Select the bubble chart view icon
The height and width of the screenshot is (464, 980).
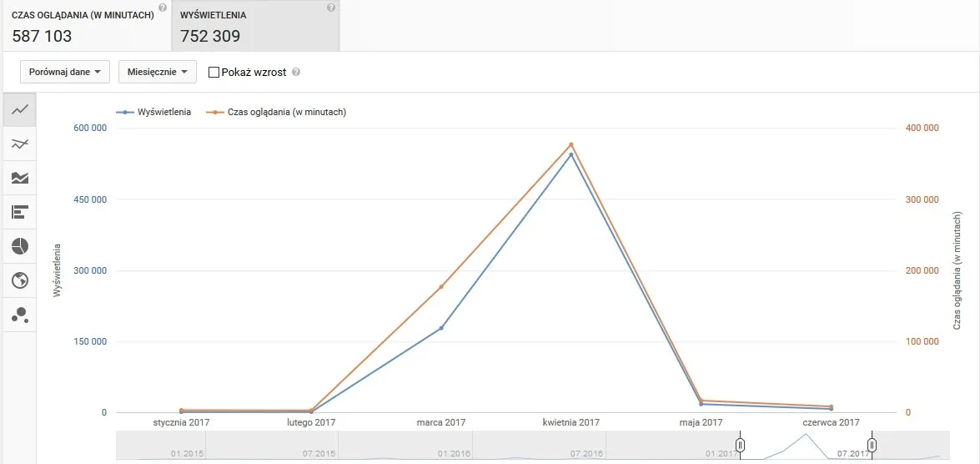point(20,315)
